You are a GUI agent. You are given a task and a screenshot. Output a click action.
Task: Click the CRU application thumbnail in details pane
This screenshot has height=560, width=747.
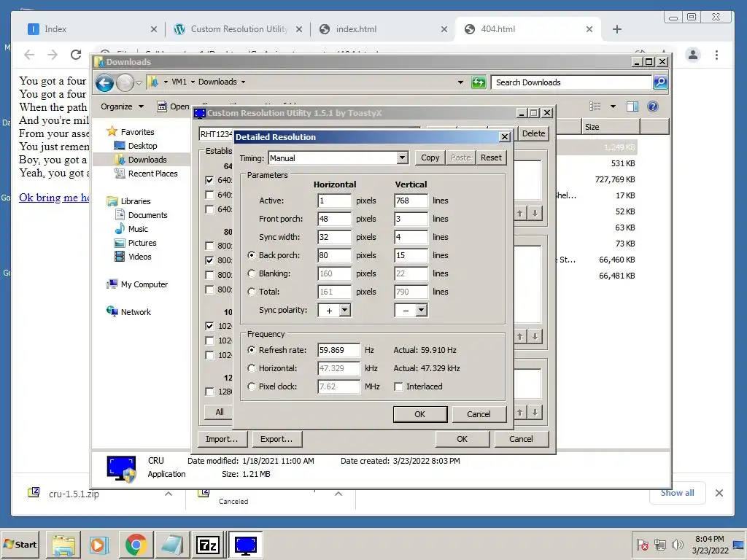pos(122,469)
